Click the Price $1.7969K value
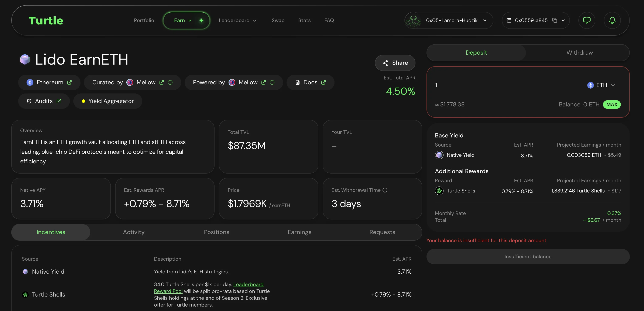This screenshot has height=311, width=644. pos(247,204)
